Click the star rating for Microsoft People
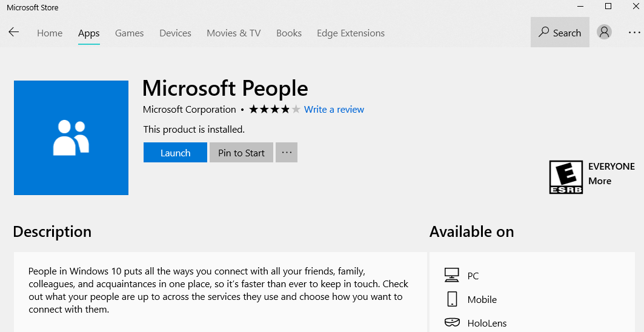This screenshot has height=332, width=644. click(274, 110)
